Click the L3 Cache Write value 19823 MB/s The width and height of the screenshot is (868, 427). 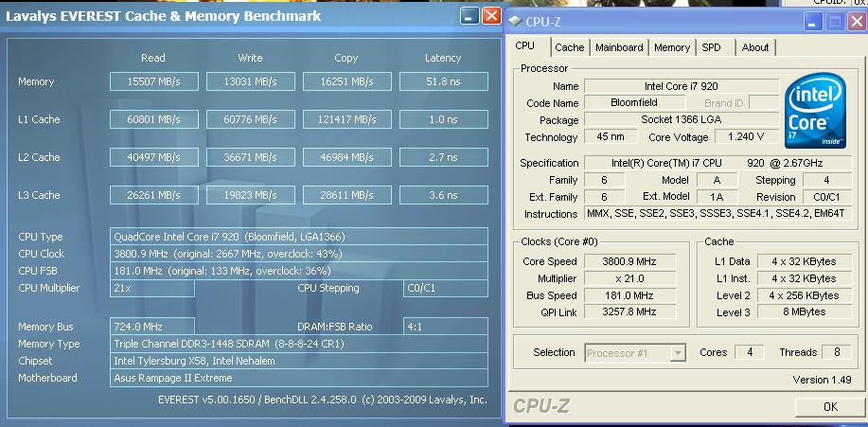coord(250,195)
